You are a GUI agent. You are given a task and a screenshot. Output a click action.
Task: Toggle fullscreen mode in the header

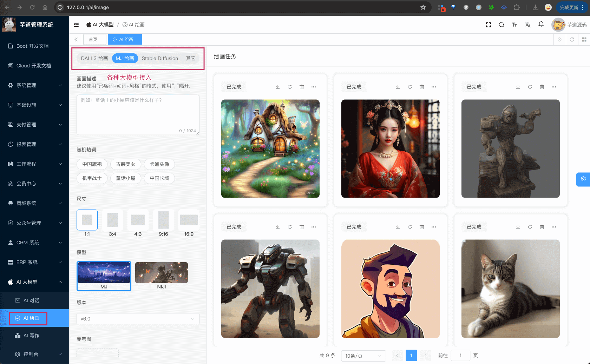point(489,25)
